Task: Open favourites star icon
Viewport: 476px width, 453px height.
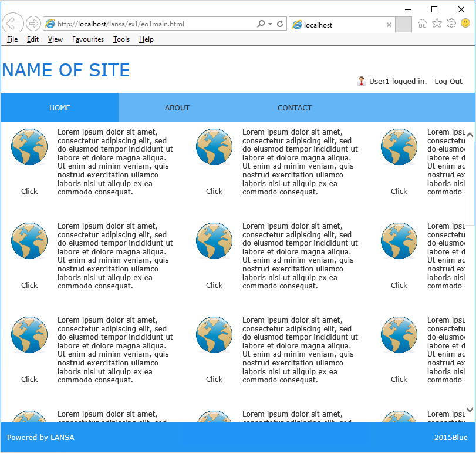Action: pos(437,23)
